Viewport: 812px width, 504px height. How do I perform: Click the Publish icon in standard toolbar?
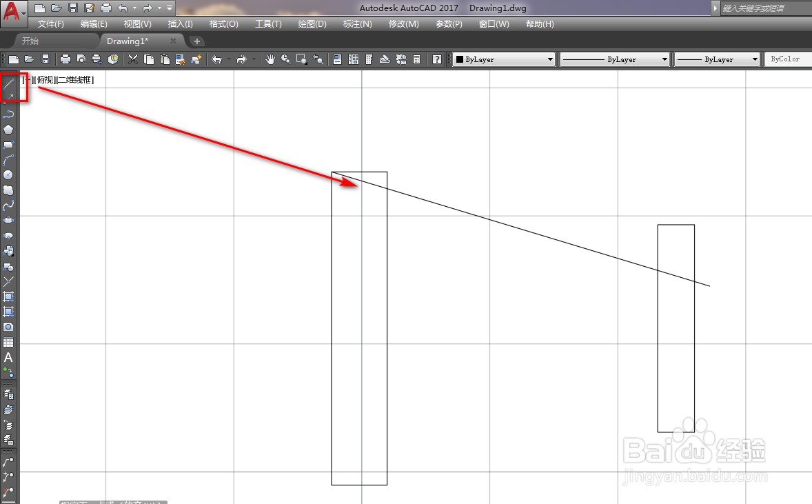tap(97, 59)
